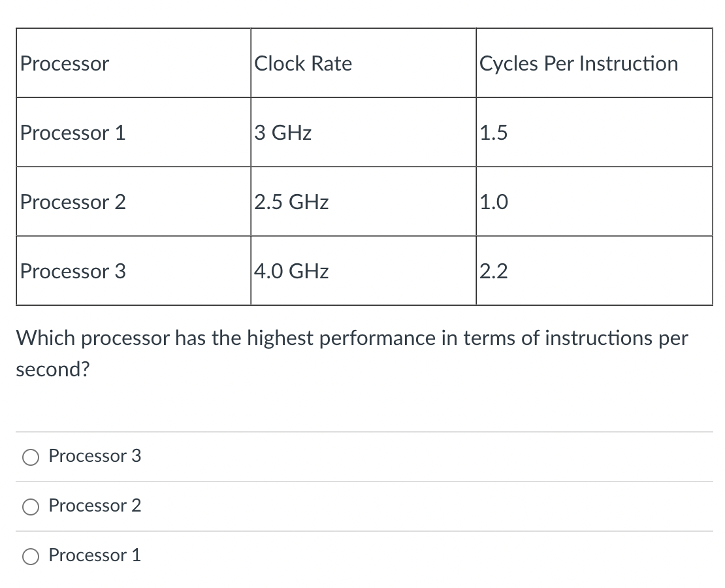Screen dimensions: 725x588
Task: Click the question text about highest performance
Action: (x=352, y=353)
